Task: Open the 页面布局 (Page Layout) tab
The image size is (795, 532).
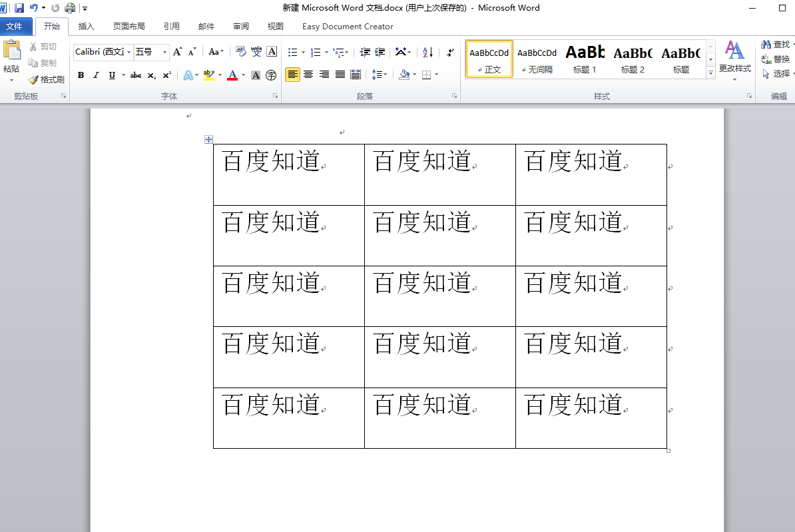Action: click(x=129, y=27)
